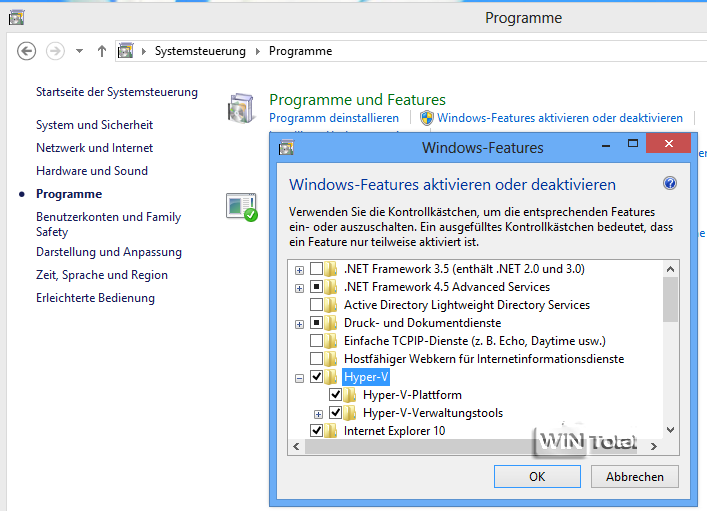Click folder icon next to .NET Framework 3.5
The image size is (707, 511).
pyautogui.click(x=331, y=269)
